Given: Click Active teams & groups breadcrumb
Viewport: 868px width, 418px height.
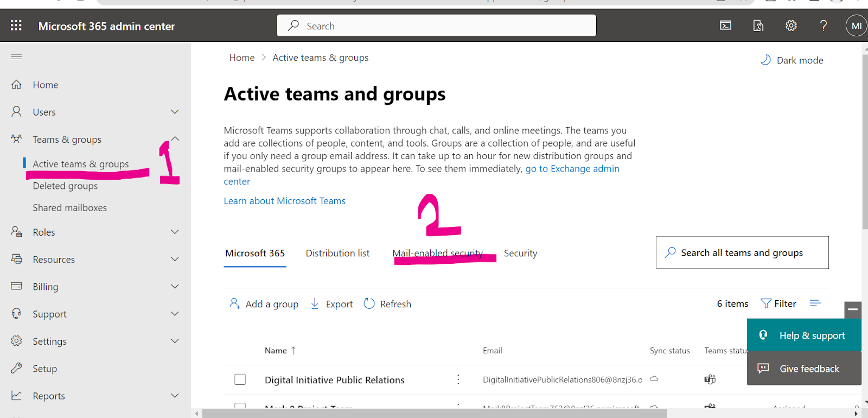Looking at the screenshot, I should point(320,58).
